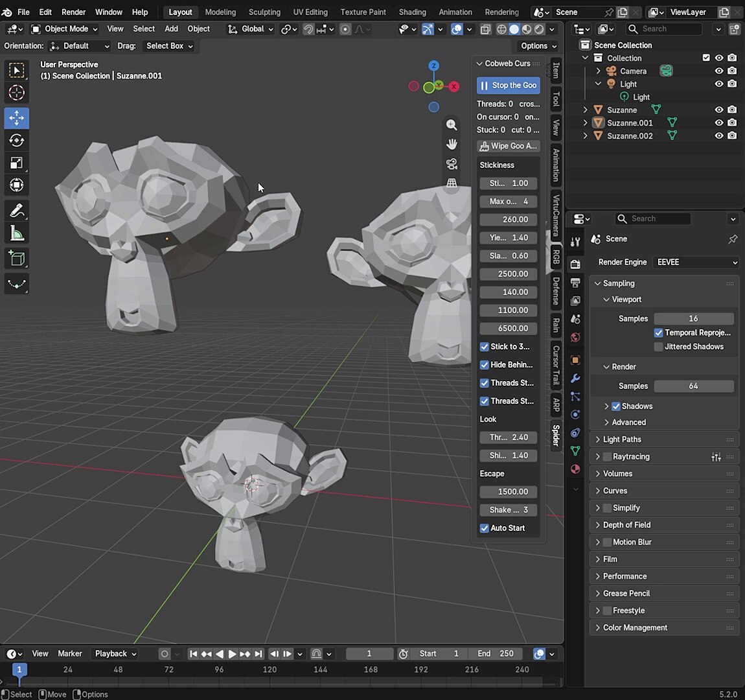Switch to the Sculpting workspace tab
The image size is (745, 700).
264,12
